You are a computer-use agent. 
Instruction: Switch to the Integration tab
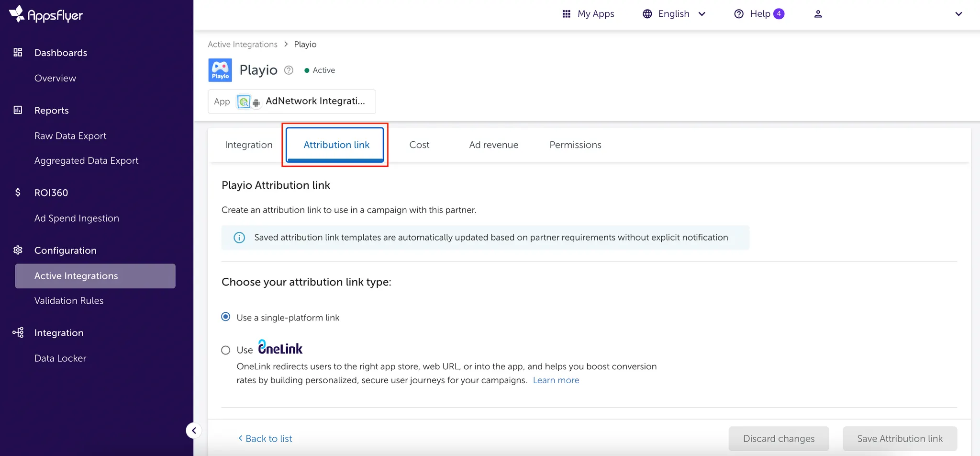coord(249,145)
